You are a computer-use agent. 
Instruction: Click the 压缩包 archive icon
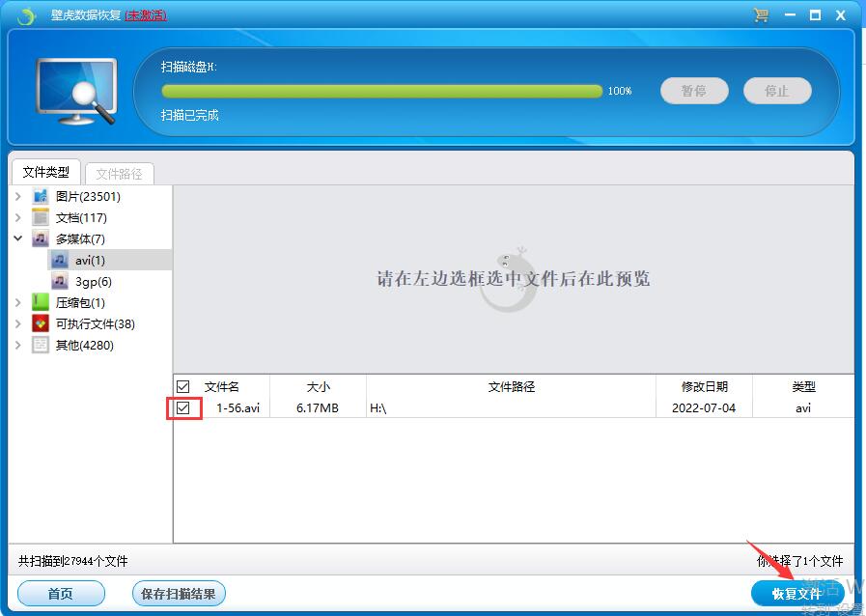[41, 303]
